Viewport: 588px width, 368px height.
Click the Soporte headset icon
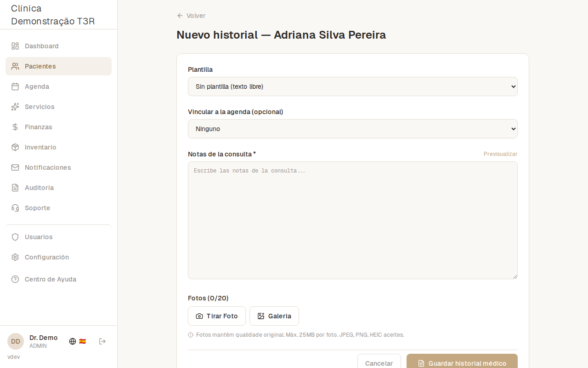(x=14, y=208)
